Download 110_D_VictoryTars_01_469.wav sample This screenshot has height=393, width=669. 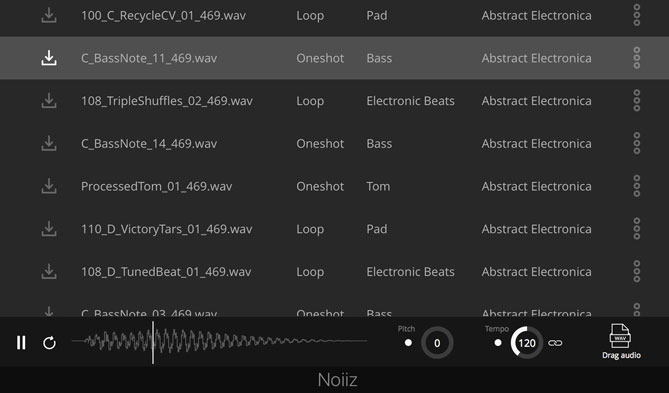[49, 229]
